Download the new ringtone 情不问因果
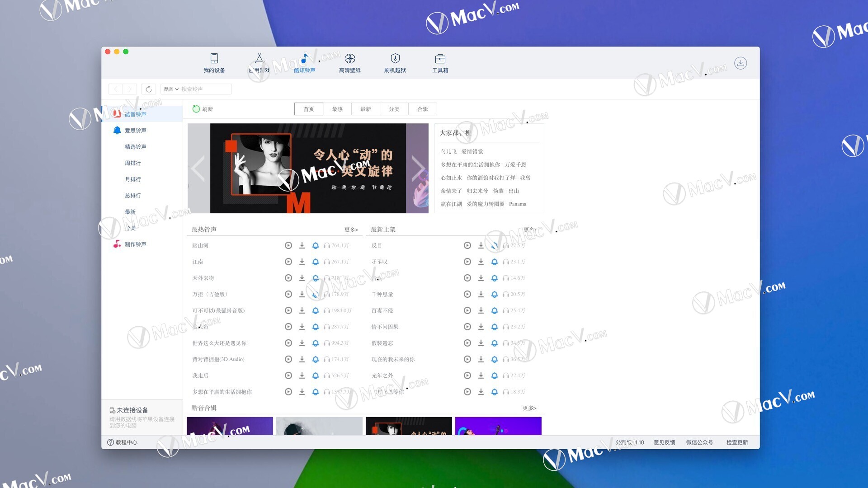The height and width of the screenshot is (488, 868). click(x=481, y=327)
